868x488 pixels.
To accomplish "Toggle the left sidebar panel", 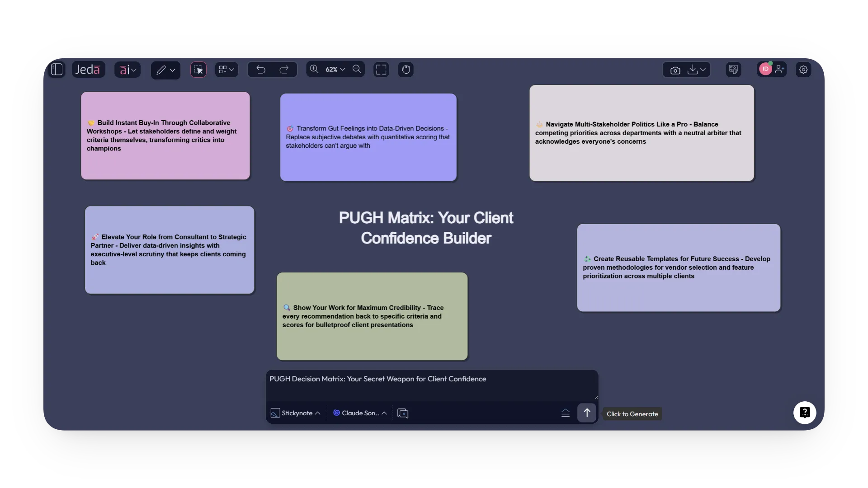I will tap(57, 69).
